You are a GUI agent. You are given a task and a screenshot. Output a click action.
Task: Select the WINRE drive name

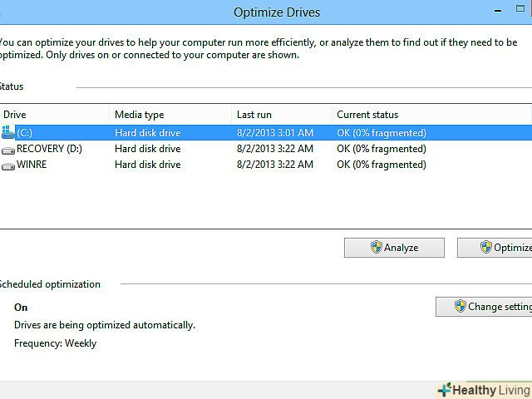pos(33,165)
